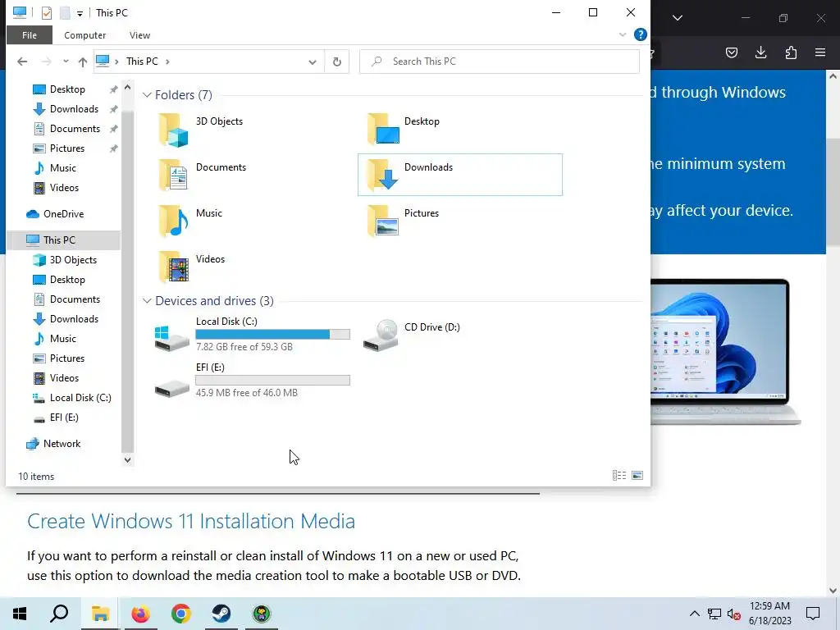Open the Documents folder in Folders group

pyautogui.click(x=173, y=176)
